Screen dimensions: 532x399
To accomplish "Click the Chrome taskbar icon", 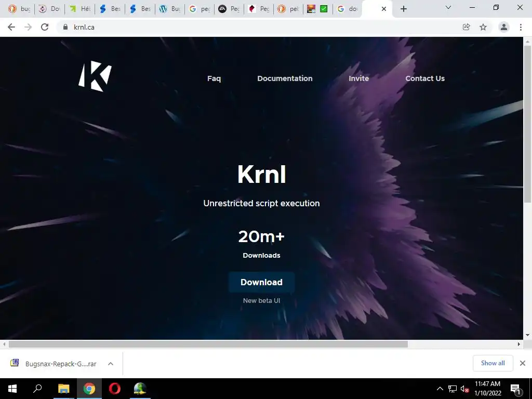I will tap(89, 389).
